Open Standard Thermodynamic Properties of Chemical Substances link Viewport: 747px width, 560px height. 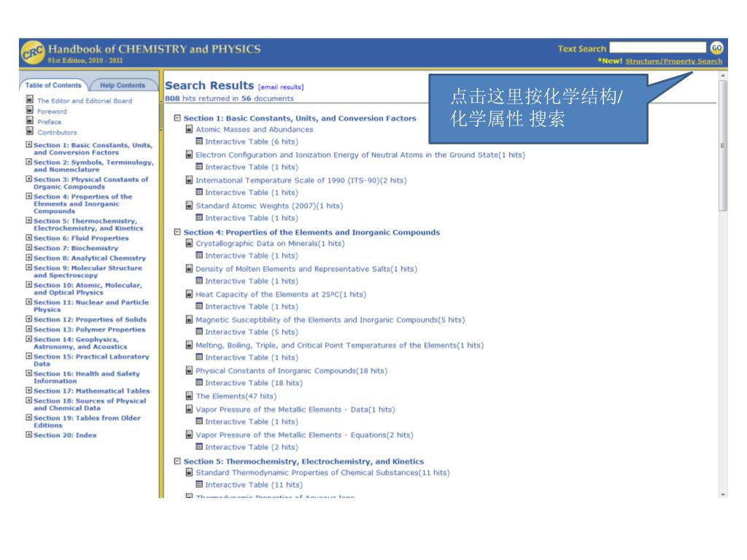pyautogui.click(x=322, y=472)
